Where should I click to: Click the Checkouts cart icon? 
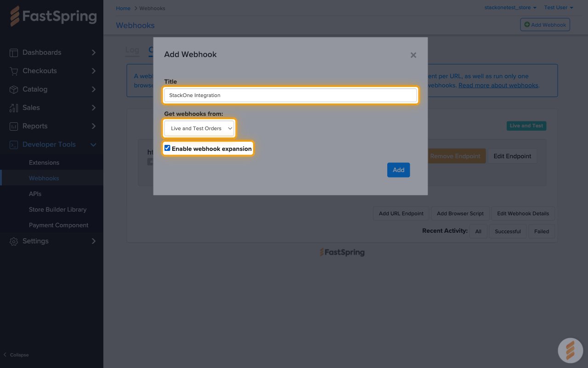pos(14,71)
